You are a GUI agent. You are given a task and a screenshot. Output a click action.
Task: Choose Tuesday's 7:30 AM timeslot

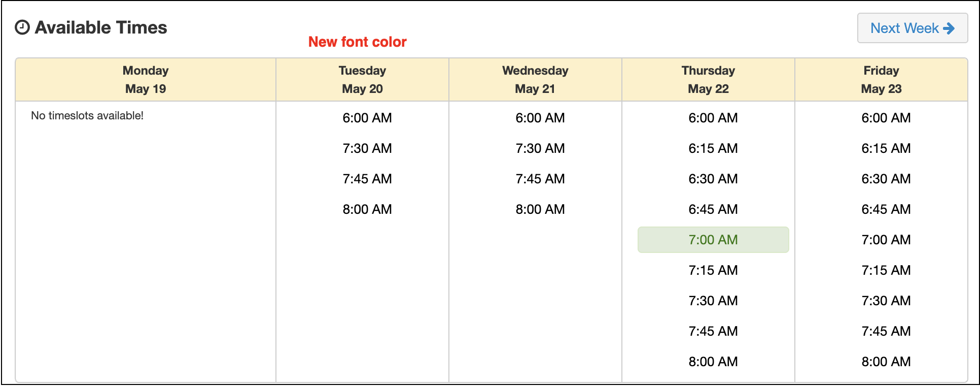click(367, 148)
